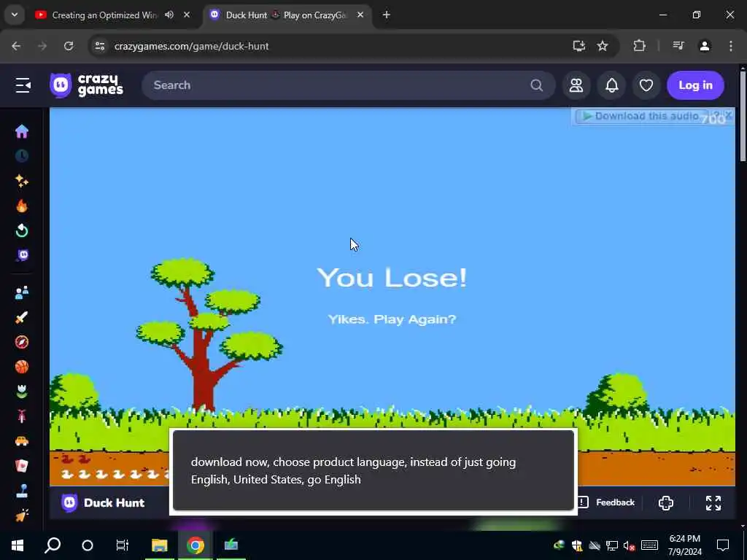
Task: View site information icon in address bar
Action: pyautogui.click(x=99, y=46)
